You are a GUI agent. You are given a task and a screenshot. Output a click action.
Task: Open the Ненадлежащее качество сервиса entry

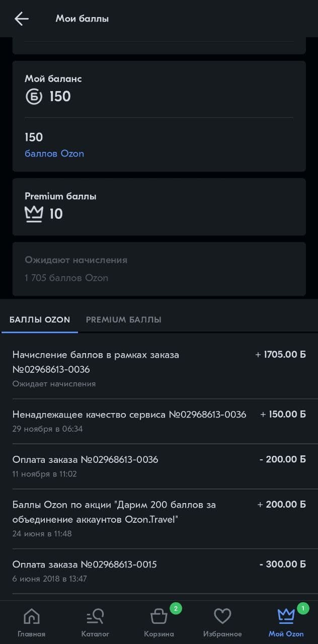pos(159,421)
